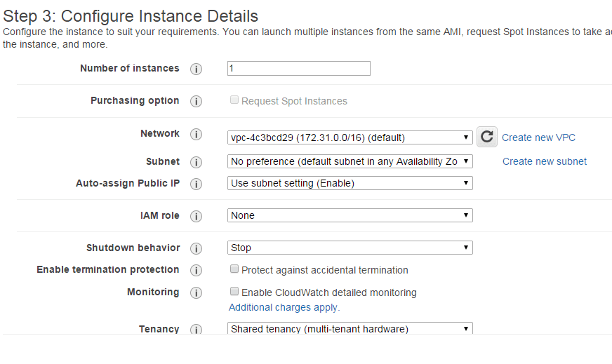Open the IAM role dropdown
The width and height of the screenshot is (612, 364).
tap(350, 215)
